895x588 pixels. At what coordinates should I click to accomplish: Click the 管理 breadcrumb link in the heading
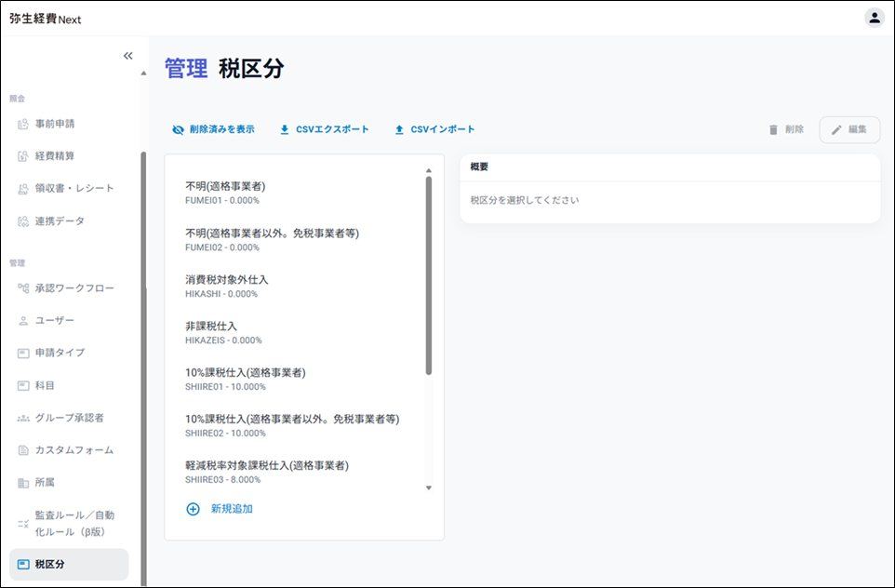pyautogui.click(x=186, y=69)
